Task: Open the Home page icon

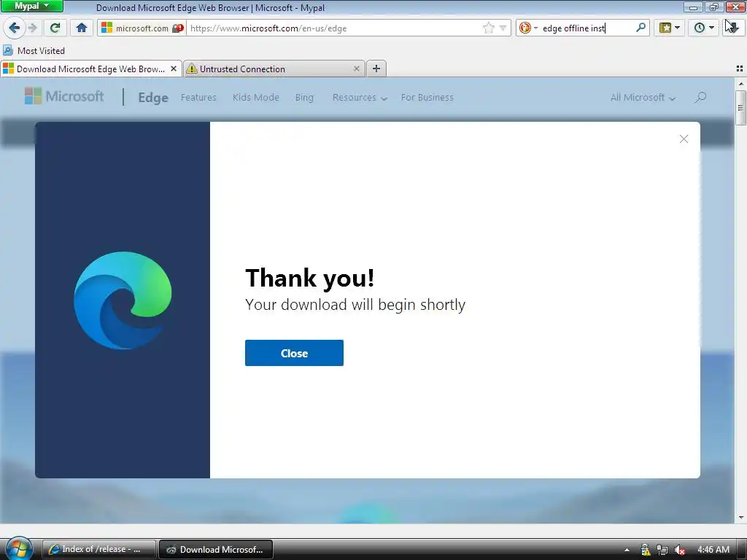Action: tap(82, 28)
